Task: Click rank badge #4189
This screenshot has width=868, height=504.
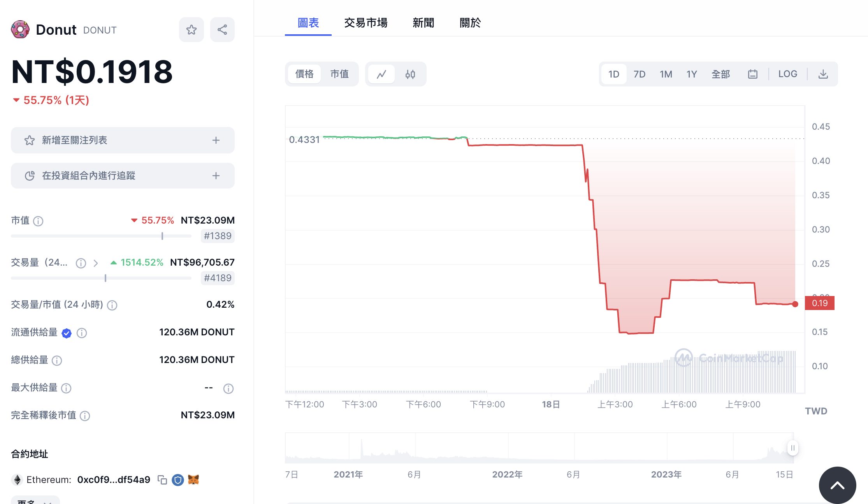Action: click(218, 278)
